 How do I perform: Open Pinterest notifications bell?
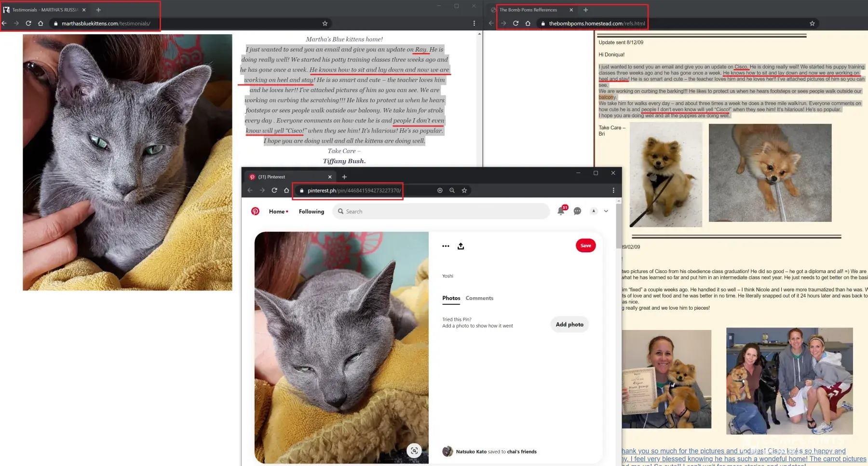point(561,211)
